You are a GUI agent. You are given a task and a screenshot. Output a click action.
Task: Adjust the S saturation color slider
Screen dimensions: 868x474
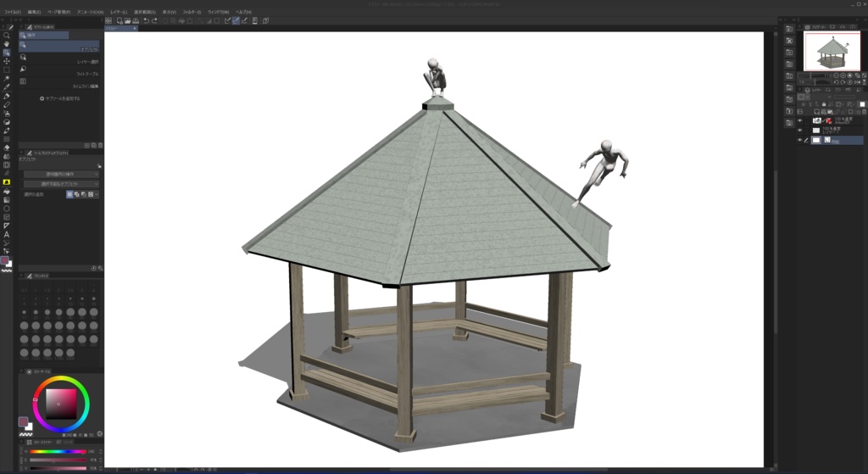click(x=58, y=460)
